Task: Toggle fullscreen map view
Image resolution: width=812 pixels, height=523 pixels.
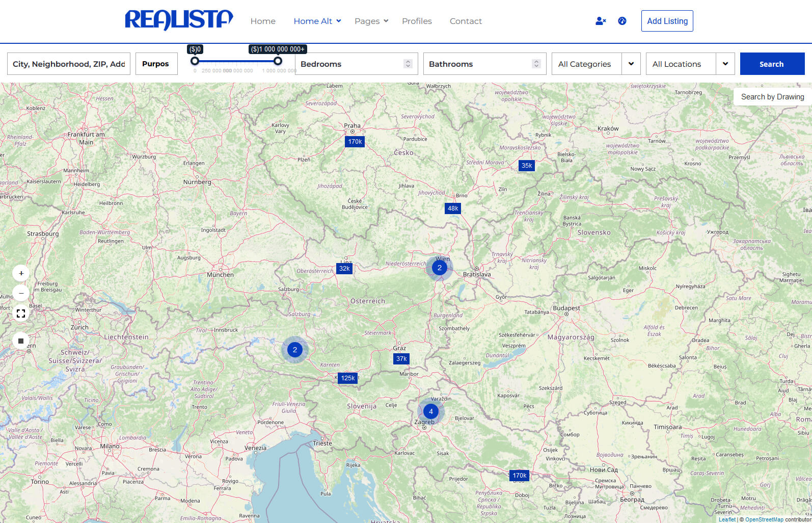Action: coord(21,313)
